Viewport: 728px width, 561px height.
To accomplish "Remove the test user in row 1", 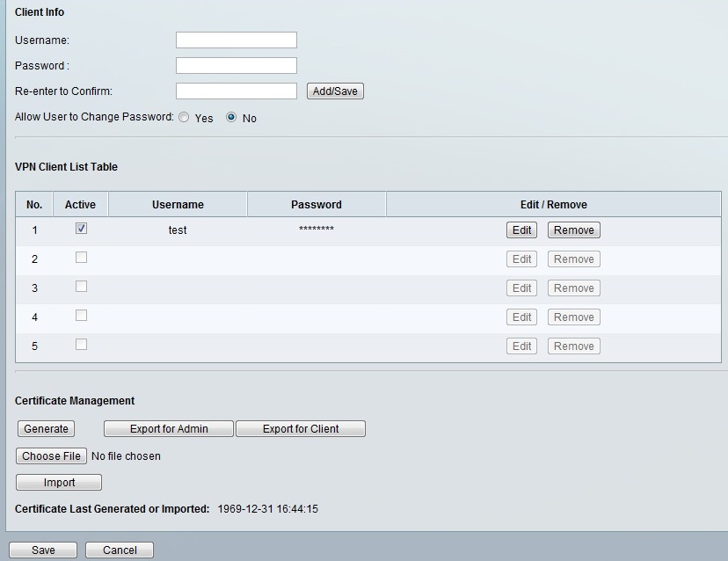I will 574,230.
